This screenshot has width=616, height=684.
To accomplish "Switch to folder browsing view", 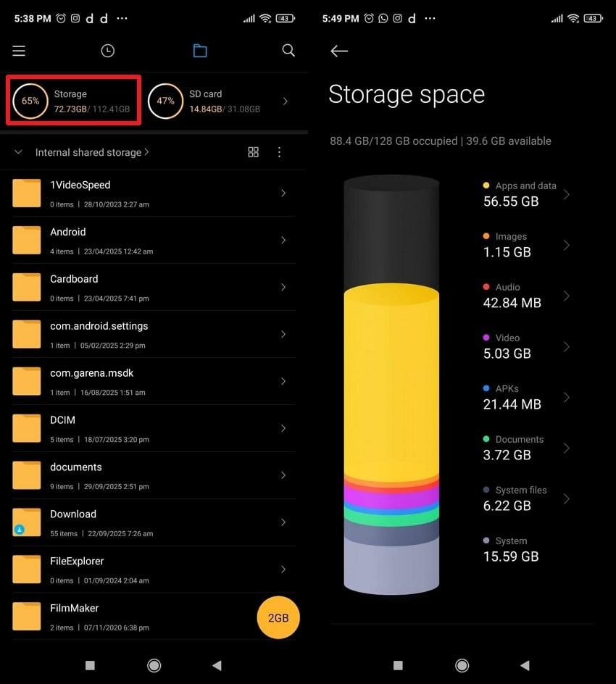I will [200, 51].
